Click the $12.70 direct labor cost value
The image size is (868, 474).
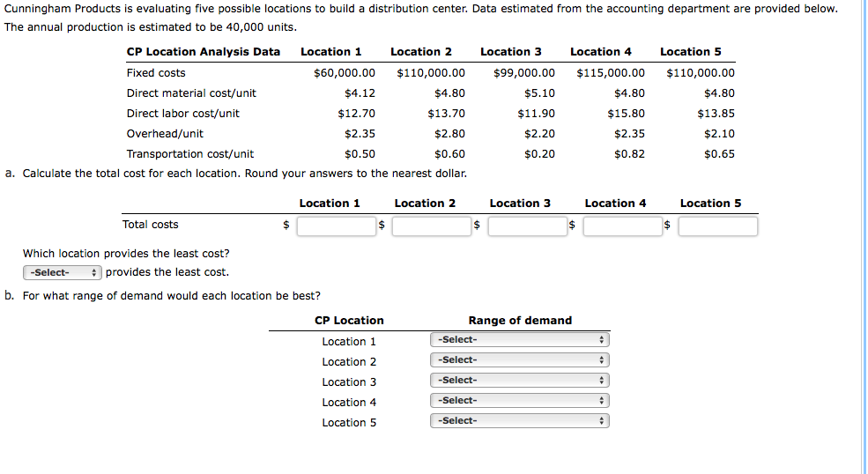point(357,114)
